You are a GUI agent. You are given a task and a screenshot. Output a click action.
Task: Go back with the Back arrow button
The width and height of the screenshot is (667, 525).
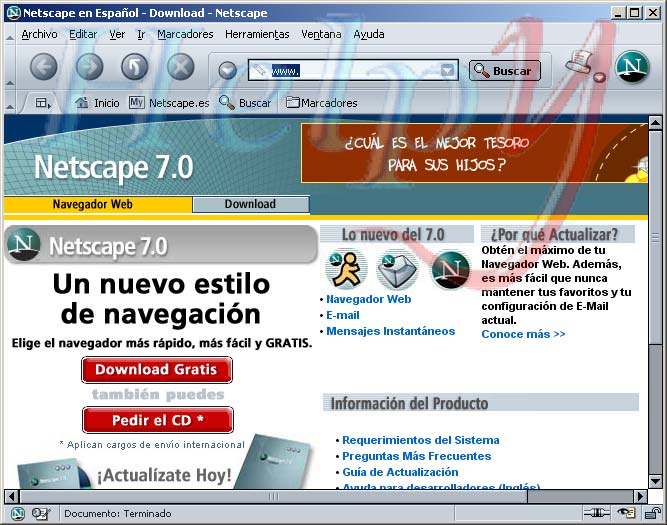pos(44,67)
